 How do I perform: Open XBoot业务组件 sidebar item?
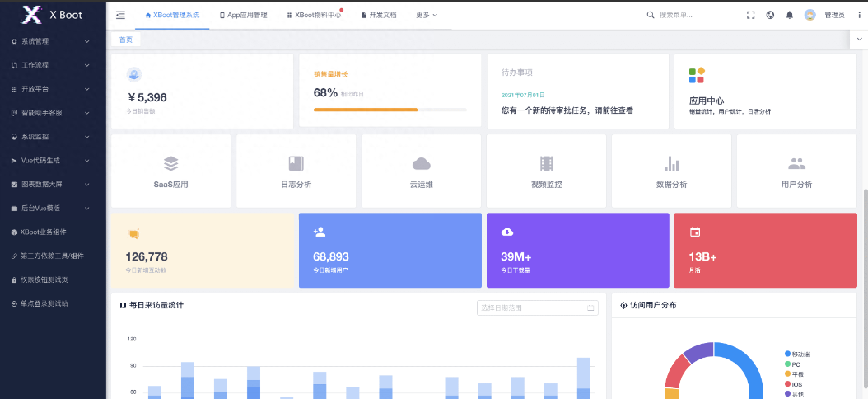[53, 232]
